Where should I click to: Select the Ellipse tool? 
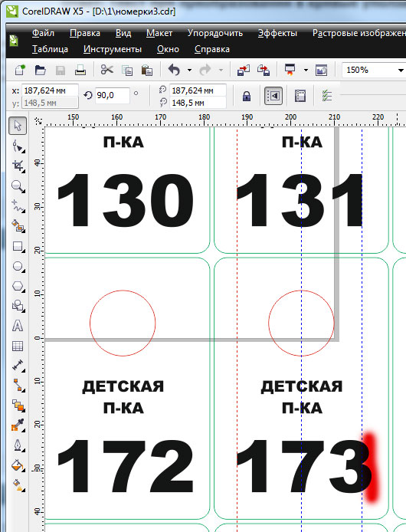click(18, 266)
